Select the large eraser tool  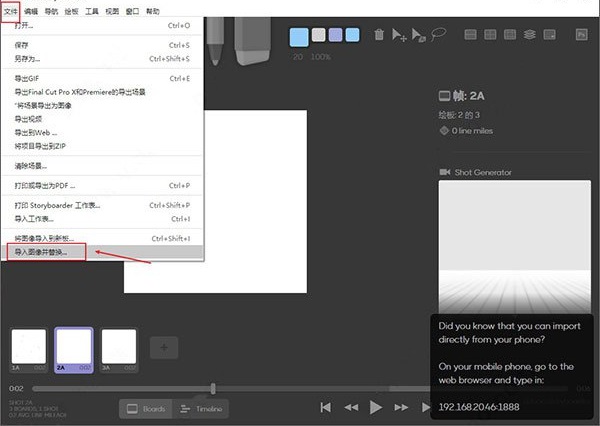253,41
